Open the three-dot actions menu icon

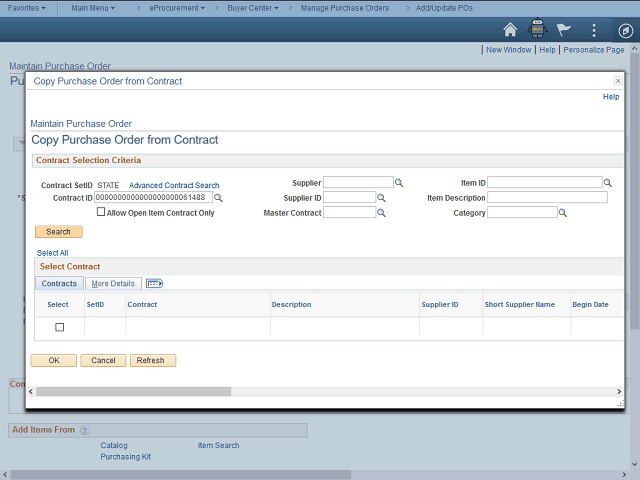(x=594, y=29)
